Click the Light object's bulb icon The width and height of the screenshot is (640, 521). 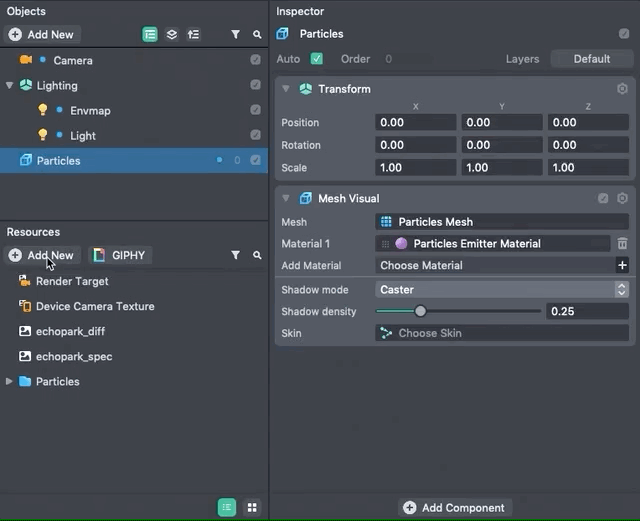(x=42, y=135)
